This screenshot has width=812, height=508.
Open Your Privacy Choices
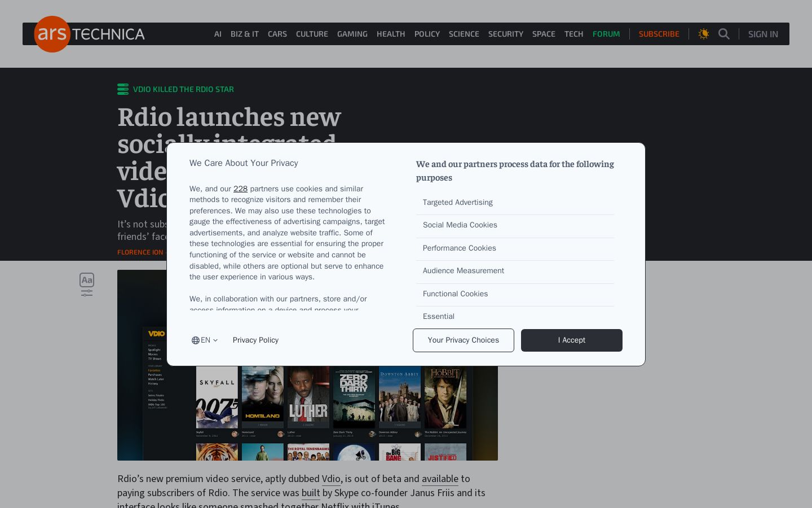464,340
